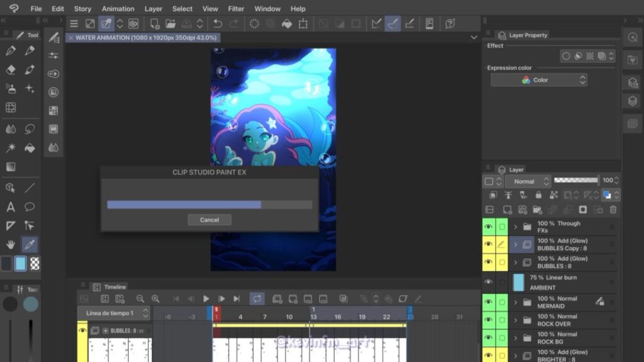Screen dimensions: 644x362
Task: Open the hamburger menu in command bar
Action: [74, 24]
